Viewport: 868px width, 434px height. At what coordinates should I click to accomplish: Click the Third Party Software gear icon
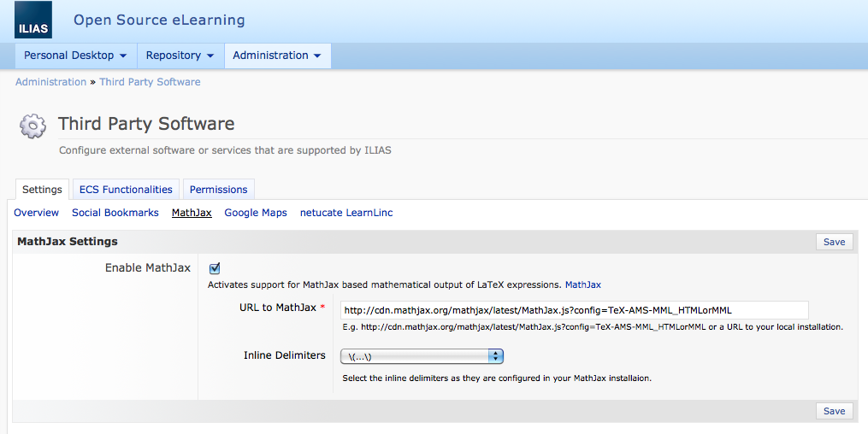click(x=32, y=126)
